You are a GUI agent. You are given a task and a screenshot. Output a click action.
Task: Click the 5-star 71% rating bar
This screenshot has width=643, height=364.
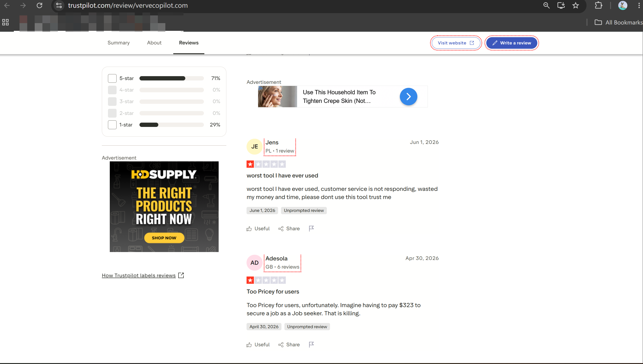(171, 78)
